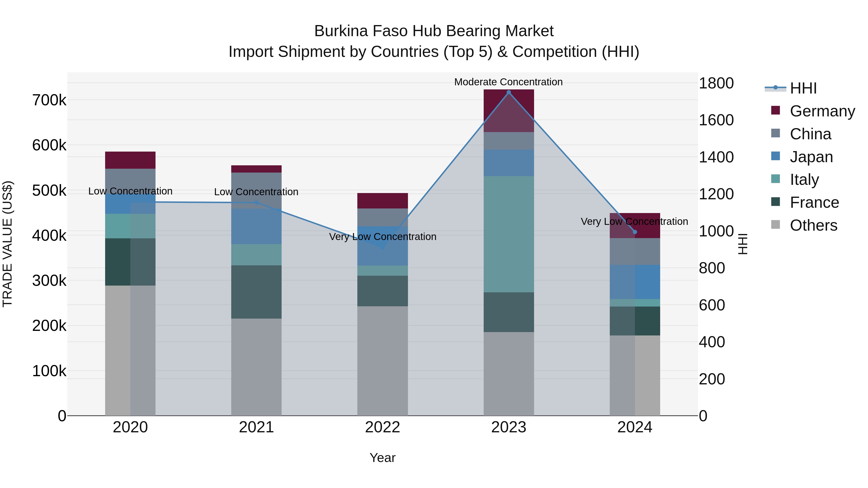Select the 2024 France bar segment
The width and height of the screenshot is (868, 488).
pyautogui.click(x=635, y=321)
